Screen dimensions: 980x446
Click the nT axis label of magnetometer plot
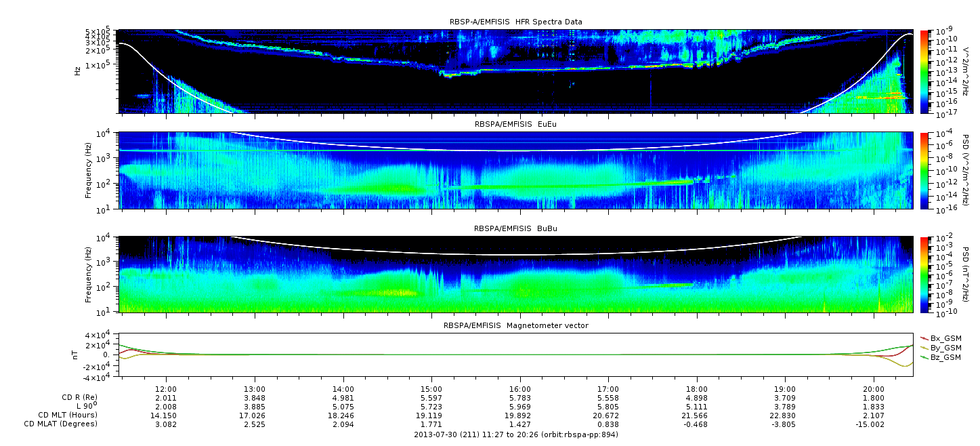78,354
